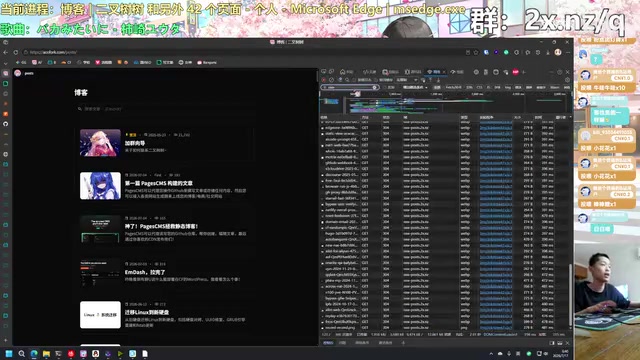
Task: Open the Linux migration white thumbnail
Action: pyautogui.click(x=100, y=315)
